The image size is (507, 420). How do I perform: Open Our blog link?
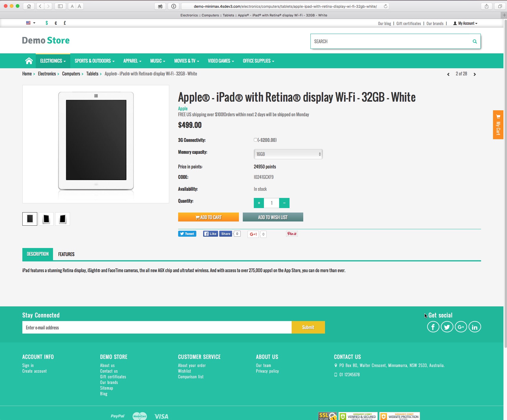[384, 24]
